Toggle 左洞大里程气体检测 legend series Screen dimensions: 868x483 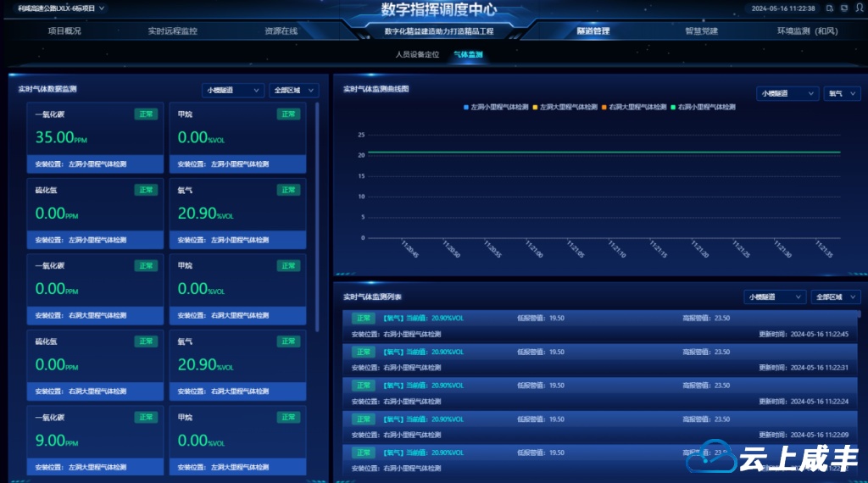tap(565, 108)
